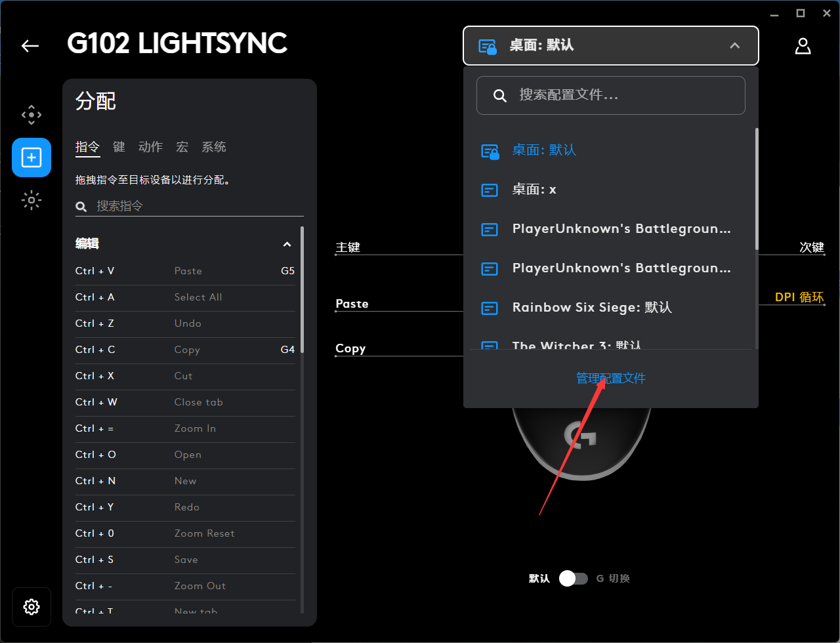
Task: Click the profile list scrollbar
Action: pos(756,190)
